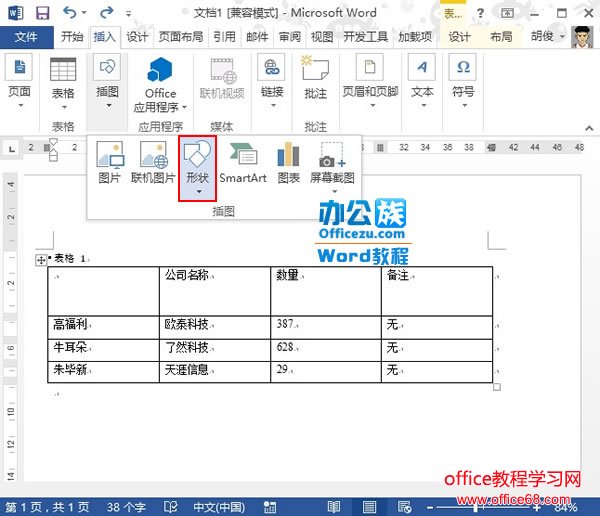Click the table resize handle
This screenshot has height=516, width=600.
click(x=497, y=387)
